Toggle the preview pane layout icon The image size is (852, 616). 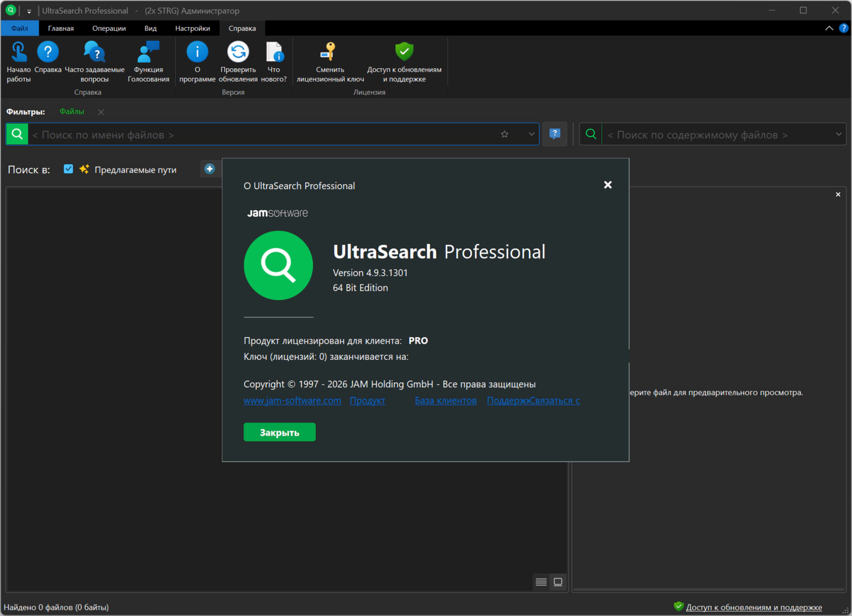point(558,582)
